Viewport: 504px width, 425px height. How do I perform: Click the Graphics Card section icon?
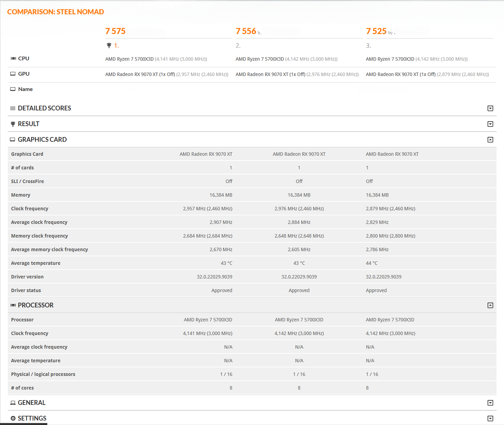[13, 140]
